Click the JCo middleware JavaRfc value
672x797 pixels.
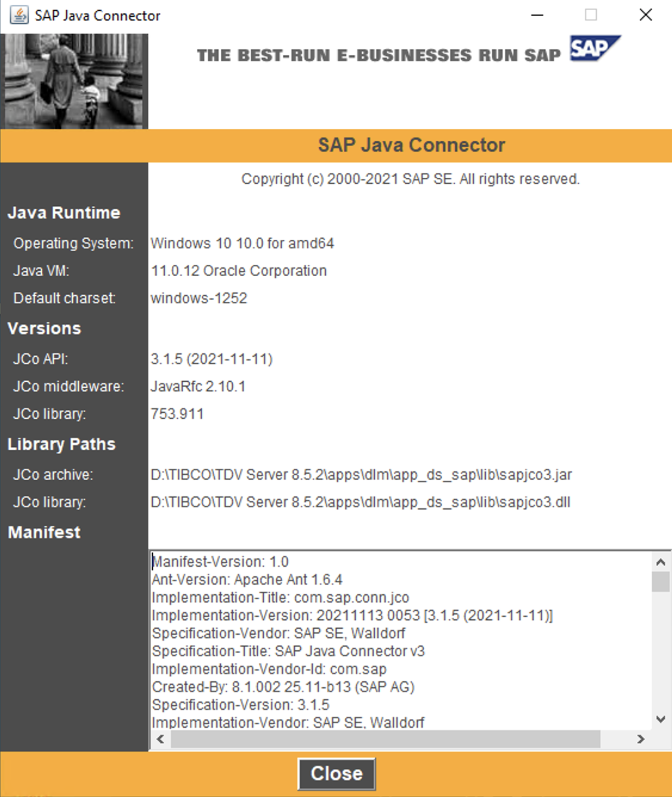(x=198, y=387)
